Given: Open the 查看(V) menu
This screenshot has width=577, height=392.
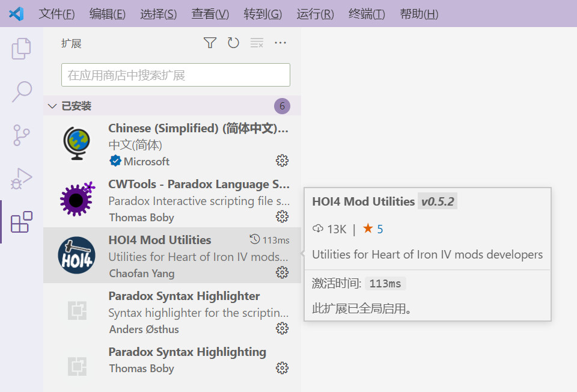Looking at the screenshot, I should (210, 14).
